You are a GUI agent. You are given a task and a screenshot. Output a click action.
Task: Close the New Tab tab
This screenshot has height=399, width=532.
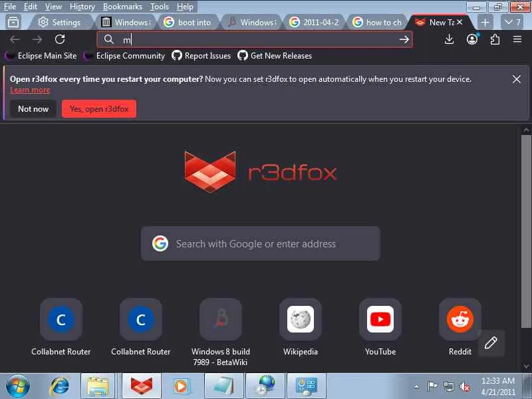[x=460, y=22]
